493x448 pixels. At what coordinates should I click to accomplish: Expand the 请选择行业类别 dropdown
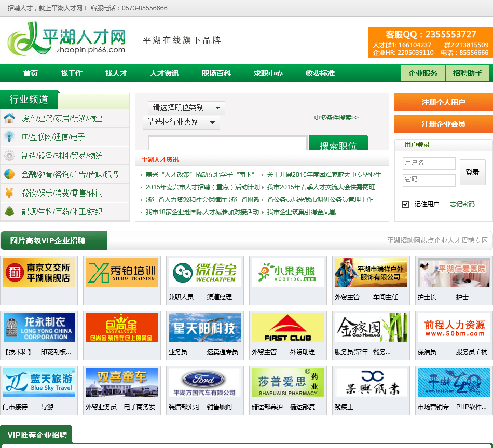click(182, 122)
